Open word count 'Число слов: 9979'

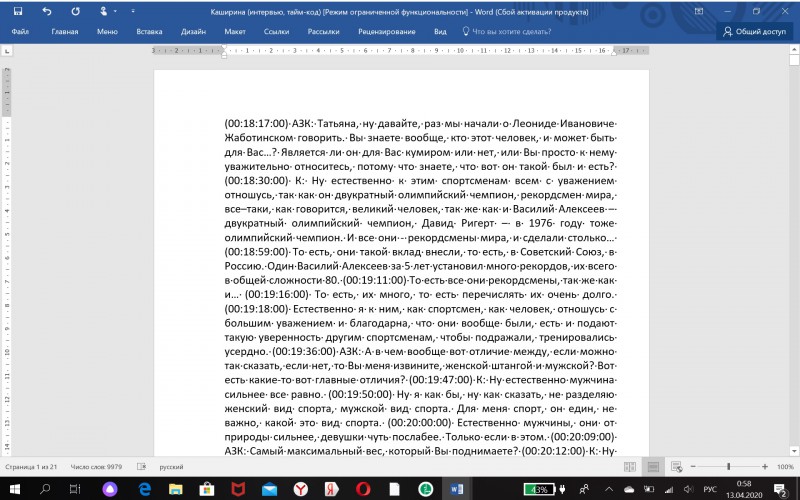(x=96, y=467)
